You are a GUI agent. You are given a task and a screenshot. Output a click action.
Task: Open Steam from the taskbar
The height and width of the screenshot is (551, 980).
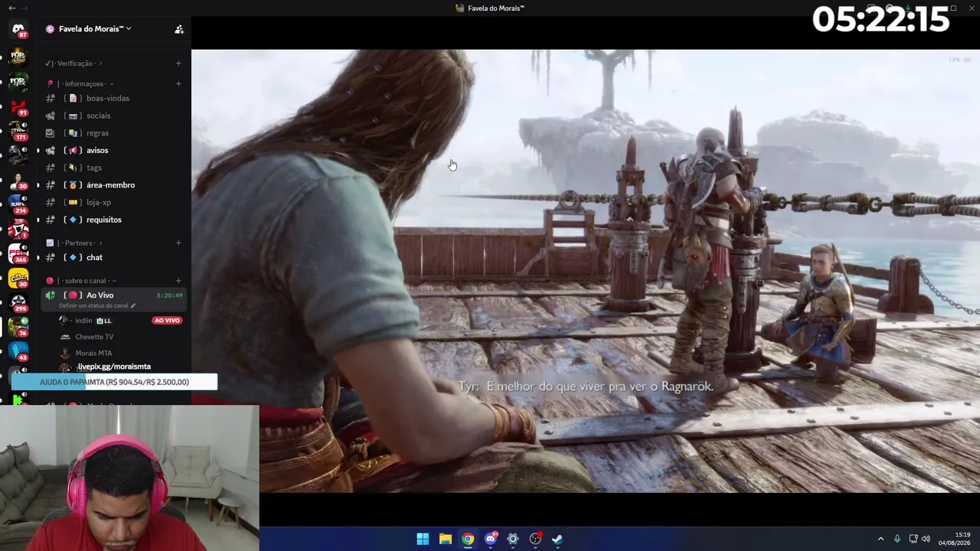[x=557, y=539]
